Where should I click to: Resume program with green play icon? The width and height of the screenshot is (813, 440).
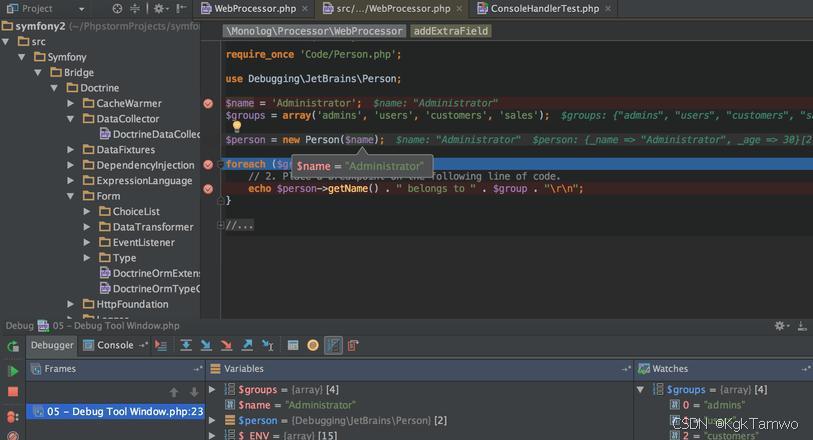pos(13,370)
